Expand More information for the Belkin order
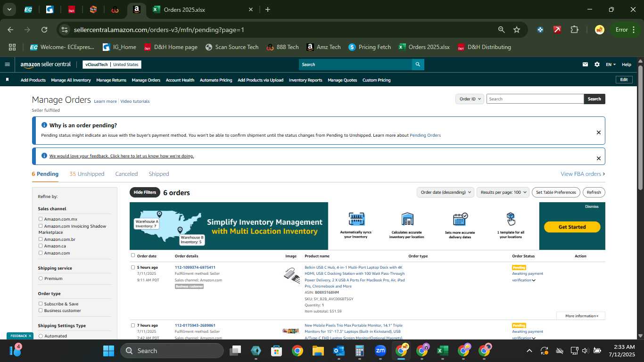This screenshot has width=644, height=362. [x=581, y=316]
